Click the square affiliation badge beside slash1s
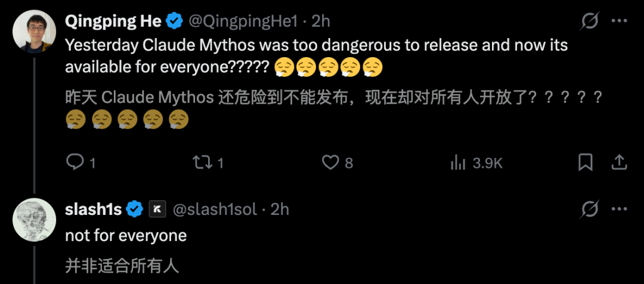This screenshot has width=644, height=284. (x=157, y=209)
